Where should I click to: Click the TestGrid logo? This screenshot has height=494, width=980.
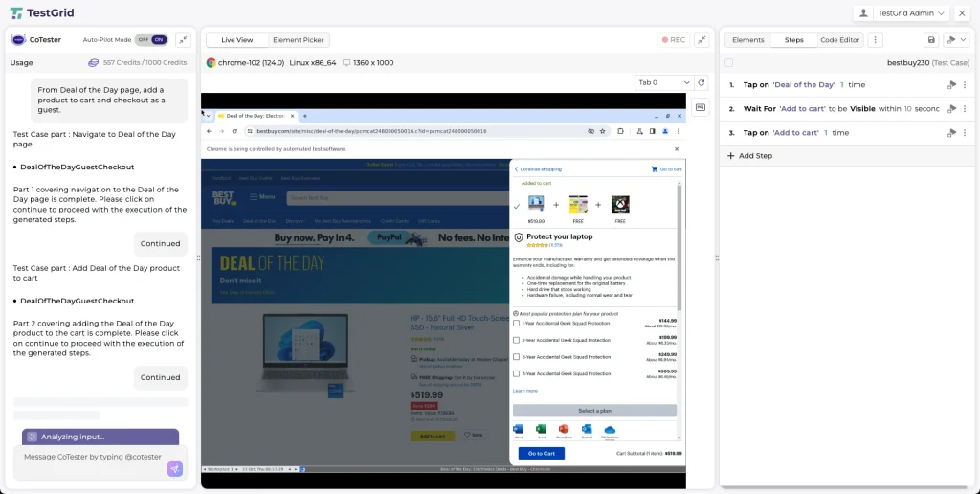click(x=41, y=13)
